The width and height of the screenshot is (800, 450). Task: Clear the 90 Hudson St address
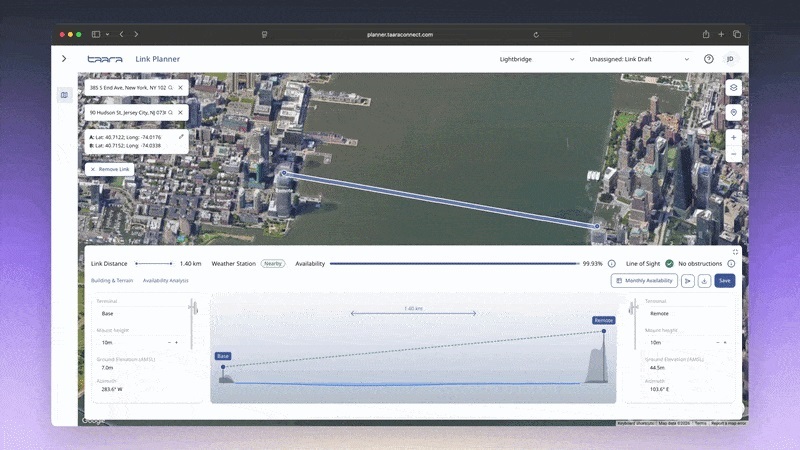180,112
